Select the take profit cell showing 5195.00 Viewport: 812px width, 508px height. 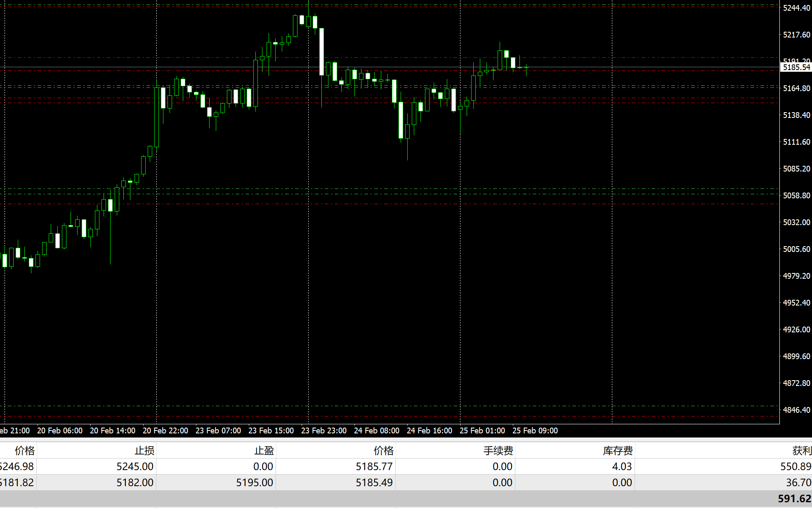(254, 482)
